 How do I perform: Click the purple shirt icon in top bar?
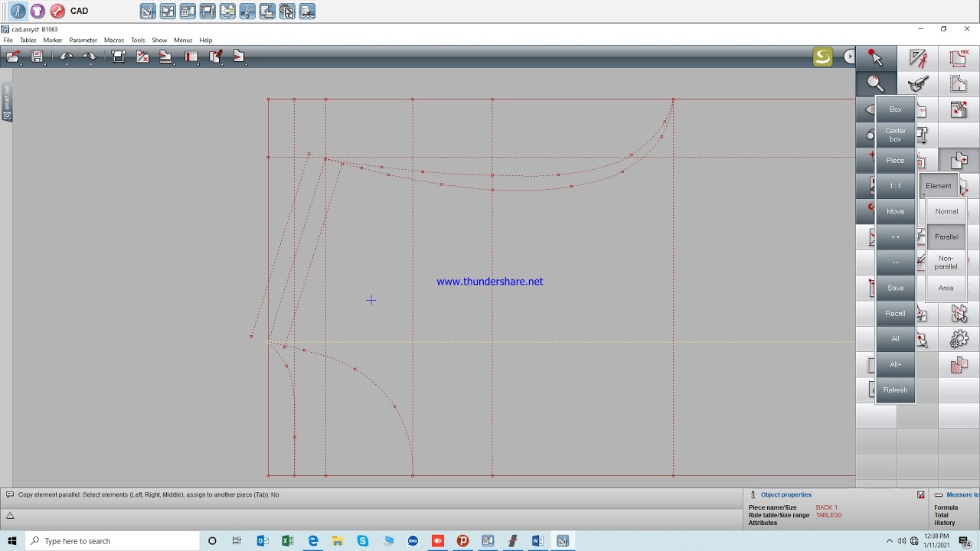tap(38, 11)
